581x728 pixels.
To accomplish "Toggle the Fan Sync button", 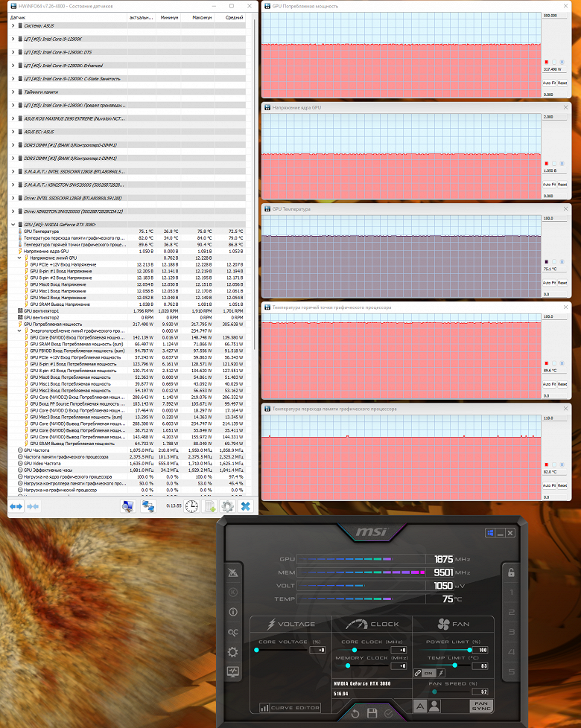I will [x=481, y=706].
